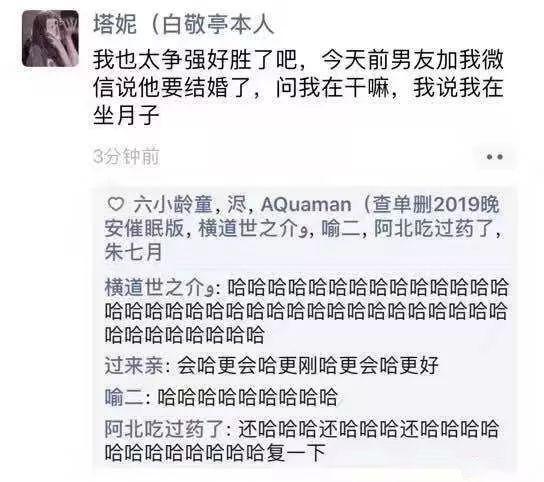Screen dimensions: 544x482
Task: Reply to the comment ending with 复一下
Action: [302, 441]
